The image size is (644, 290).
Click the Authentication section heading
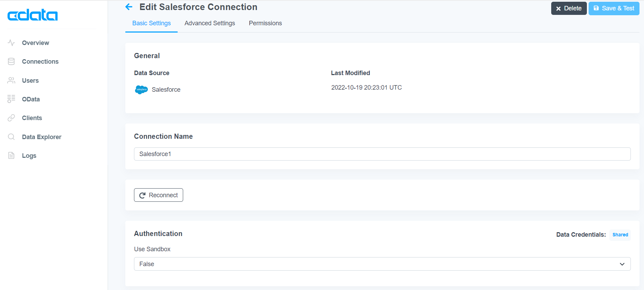tap(158, 234)
